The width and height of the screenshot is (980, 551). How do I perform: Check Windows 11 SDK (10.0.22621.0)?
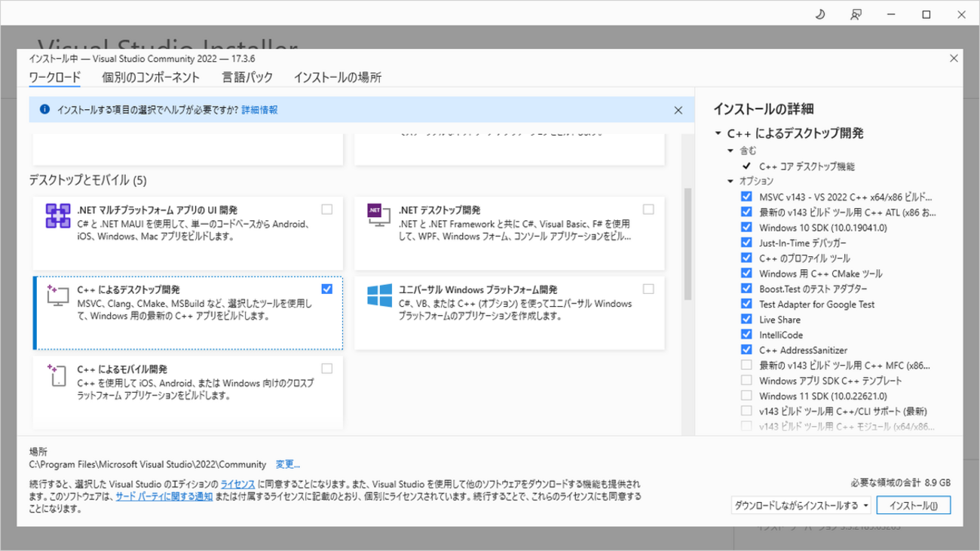click(x=746, y=396)
